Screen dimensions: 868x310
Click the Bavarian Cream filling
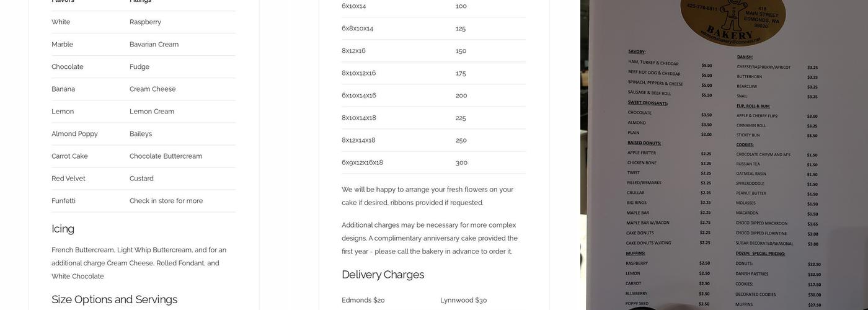[x=154, y=45]
